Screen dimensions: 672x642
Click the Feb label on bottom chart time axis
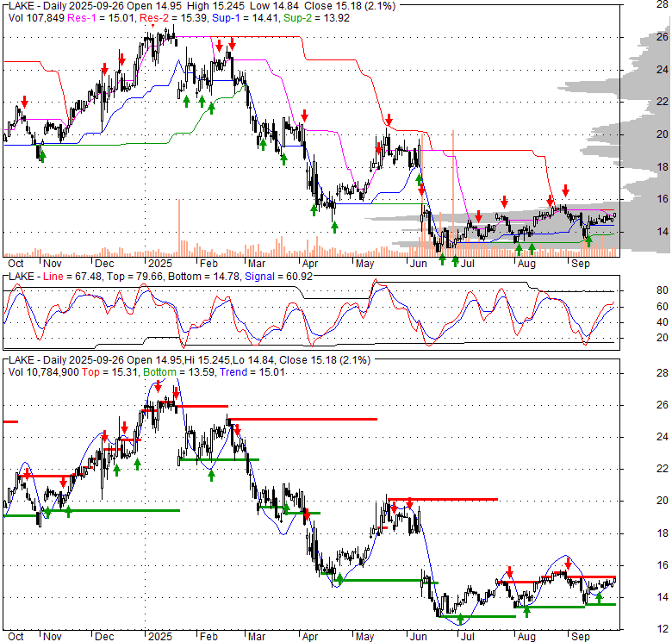(x=208, y=637)
